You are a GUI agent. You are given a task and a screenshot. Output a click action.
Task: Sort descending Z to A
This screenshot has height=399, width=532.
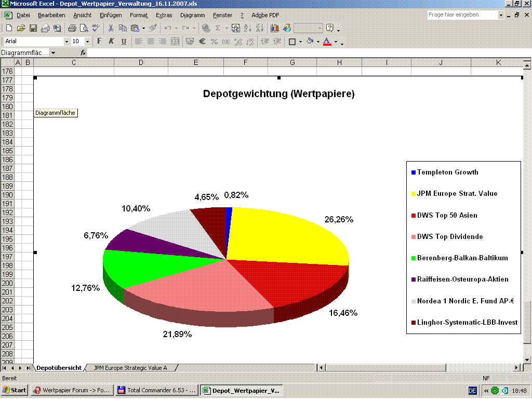click(x=260, y=28)
